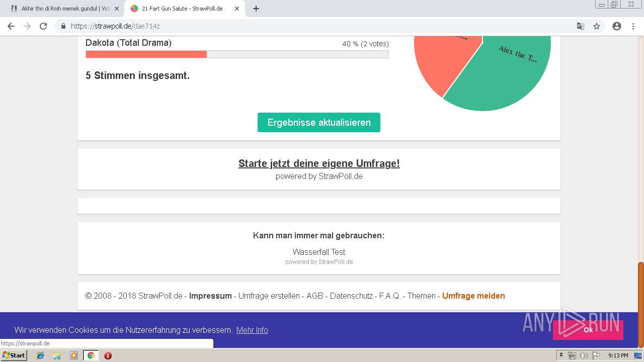
Task: Open the network tray icon
Action: (572, 355)
